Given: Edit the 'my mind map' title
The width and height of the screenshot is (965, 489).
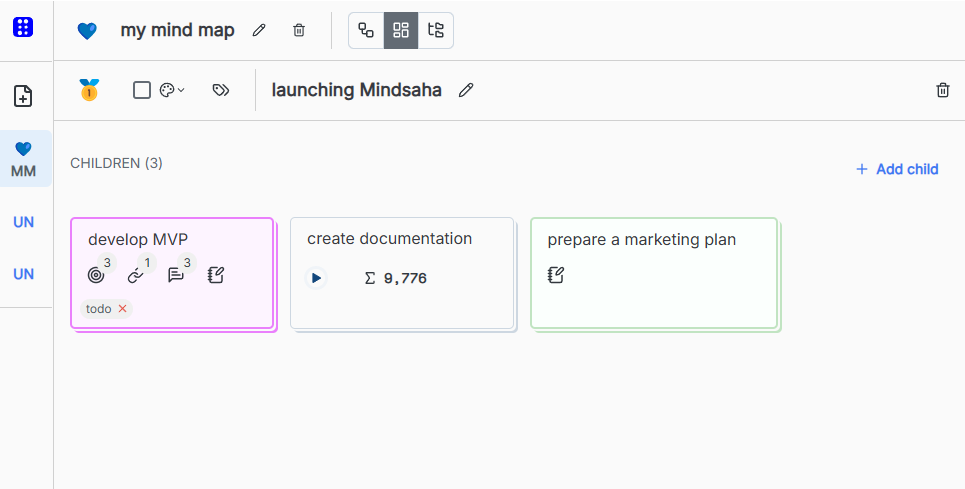Looking at the screenshot, I should [260, 30].
